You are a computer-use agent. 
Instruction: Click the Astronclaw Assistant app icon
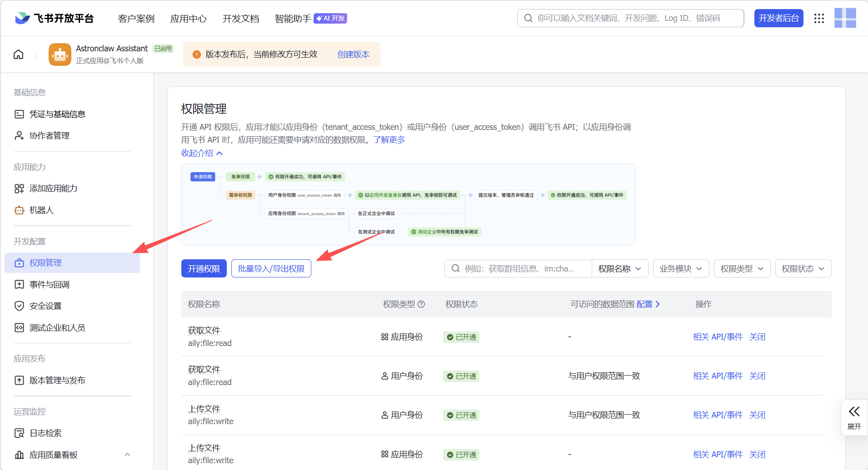[x=60, y=54]
